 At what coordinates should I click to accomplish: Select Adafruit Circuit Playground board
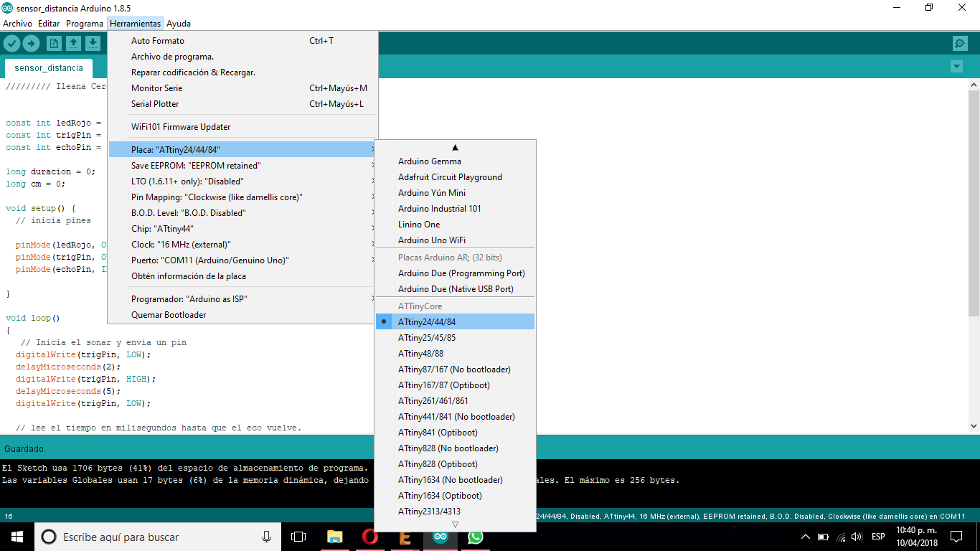tap(455, 177)
